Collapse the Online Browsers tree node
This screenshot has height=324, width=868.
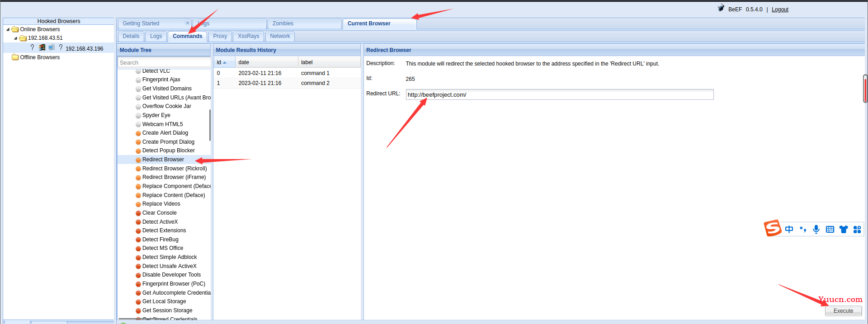8,29
